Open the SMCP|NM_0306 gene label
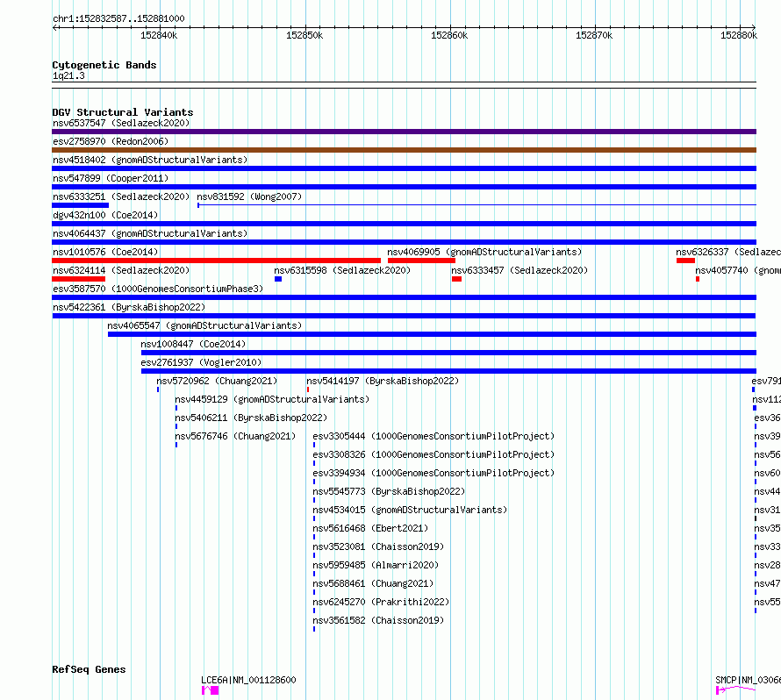The width and height of the screenshot is (781, 700). coord(748,680)
